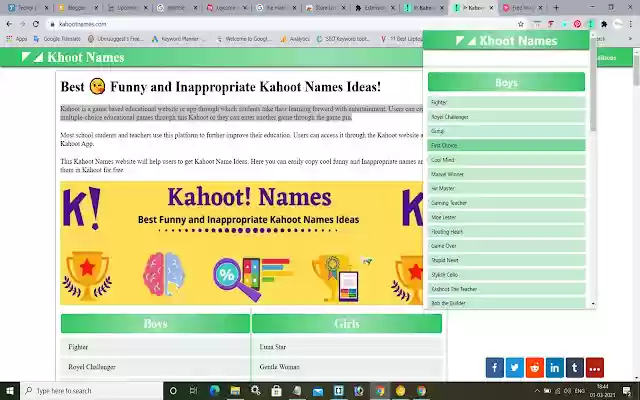Close the active Kahoot tab
This screenshot has height=400, width=640.
[x=491, y=7]
